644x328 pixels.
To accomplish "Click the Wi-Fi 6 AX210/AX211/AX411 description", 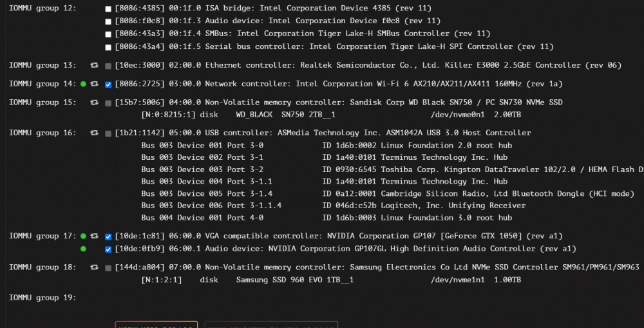I will (x=339, y=83).
